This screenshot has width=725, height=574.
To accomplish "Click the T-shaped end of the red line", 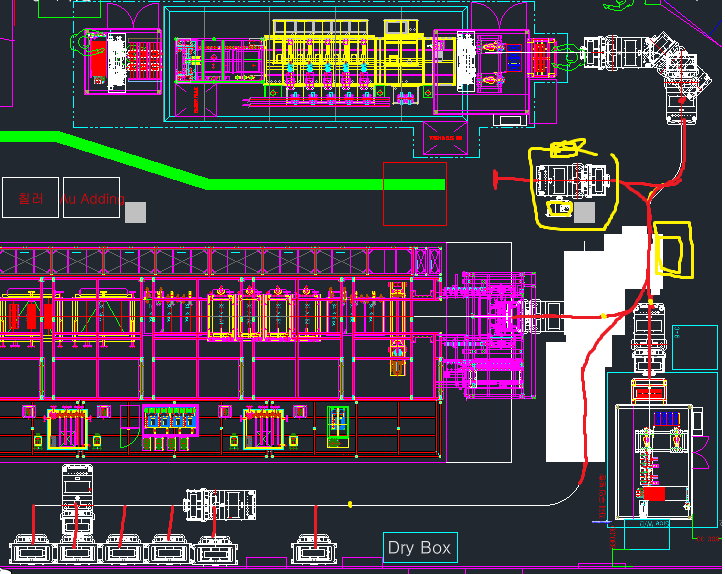I will [x=495, y=178].
